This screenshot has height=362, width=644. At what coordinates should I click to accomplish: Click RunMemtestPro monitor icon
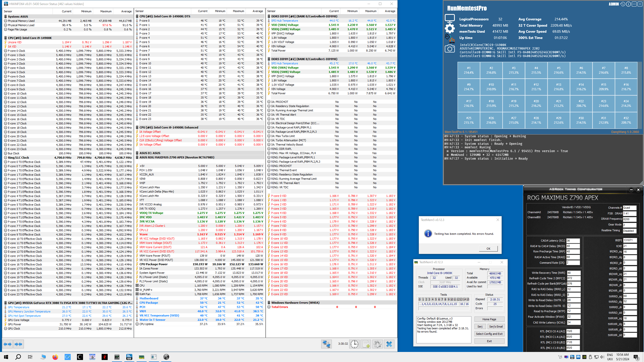click(450, 18)
